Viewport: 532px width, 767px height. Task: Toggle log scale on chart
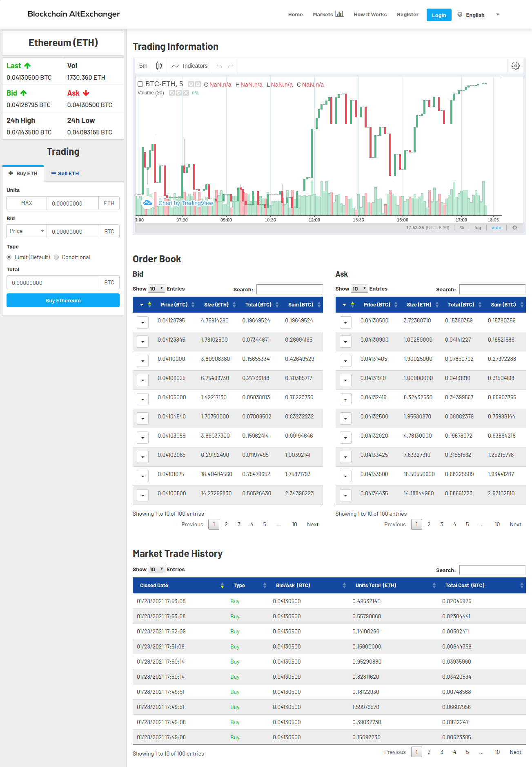[x=478, y=228]
